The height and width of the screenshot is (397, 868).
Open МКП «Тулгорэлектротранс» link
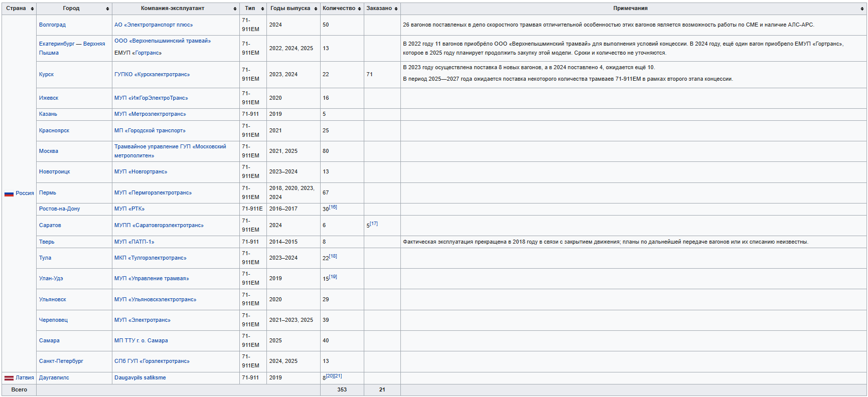point(151,258)
